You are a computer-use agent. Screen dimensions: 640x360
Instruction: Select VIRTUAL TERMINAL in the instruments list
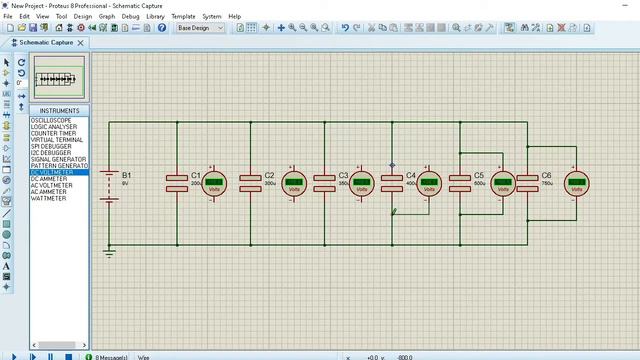57,140
